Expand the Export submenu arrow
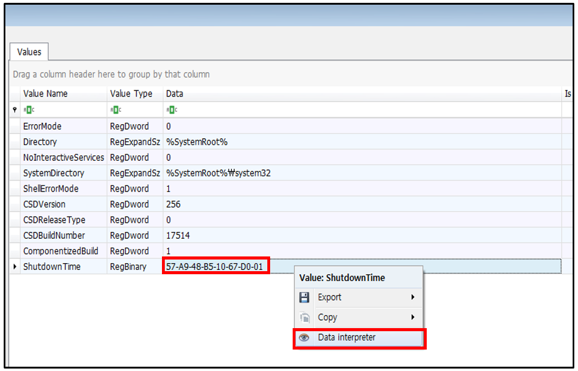The height and width of the screenshot is (371, 578). (412, 297)
